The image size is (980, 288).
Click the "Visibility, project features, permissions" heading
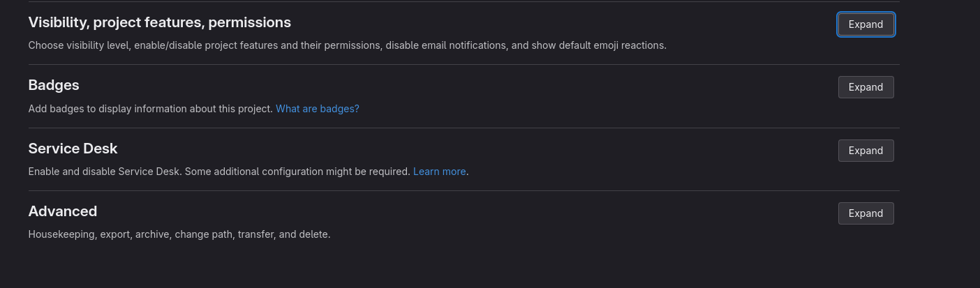click(x=159, y=22)
